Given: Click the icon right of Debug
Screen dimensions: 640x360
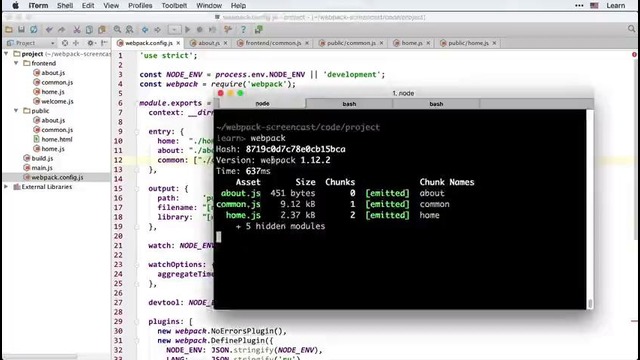Looking at the screenshot, I should point(212,29).
